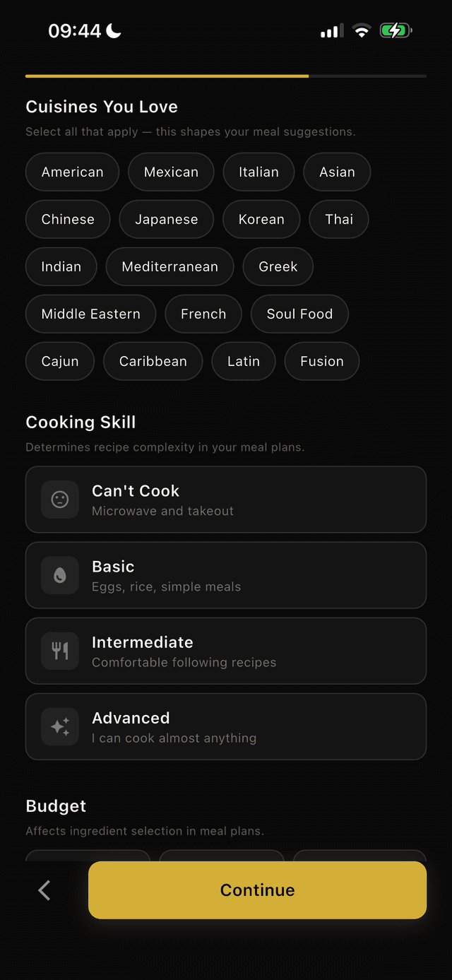Tap the back chevron at bottom left
The image size is (452, 980).
[x=43, y=890]
